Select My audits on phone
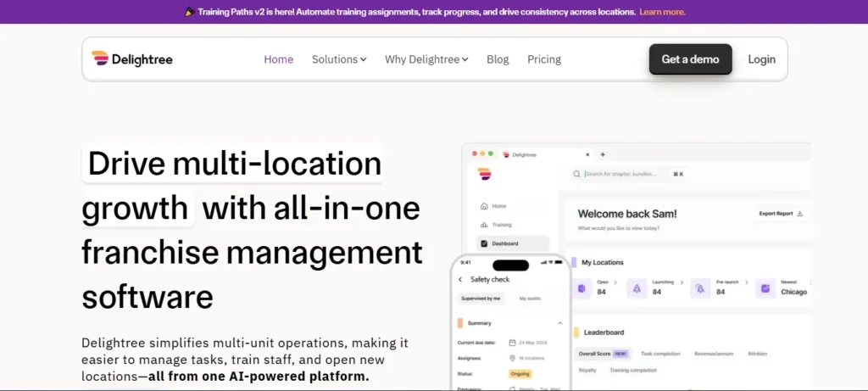868x391 pixels. (x=530, y=299)
